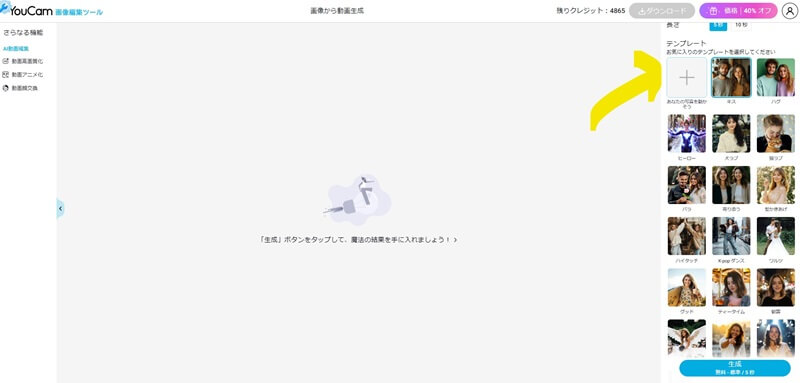Choose the ティータイム template thumbnail
Screen dimensions: 800x383
(731, 287)
